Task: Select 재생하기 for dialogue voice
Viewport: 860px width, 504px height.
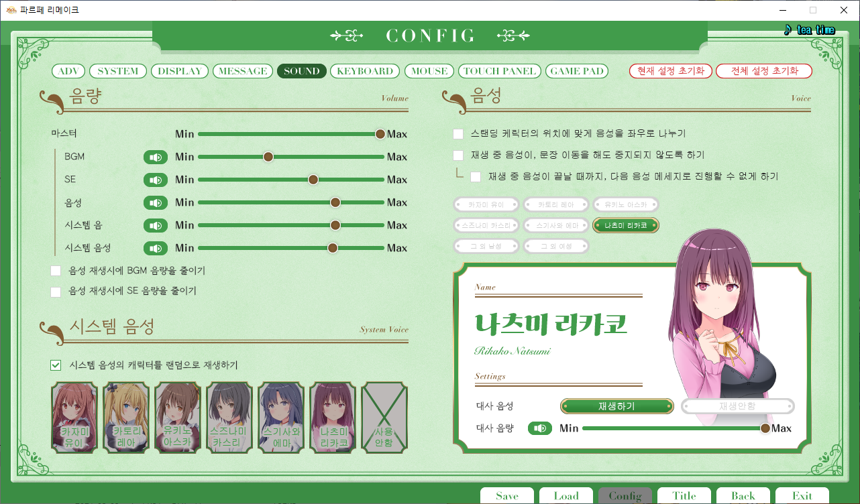Action: 617,406
